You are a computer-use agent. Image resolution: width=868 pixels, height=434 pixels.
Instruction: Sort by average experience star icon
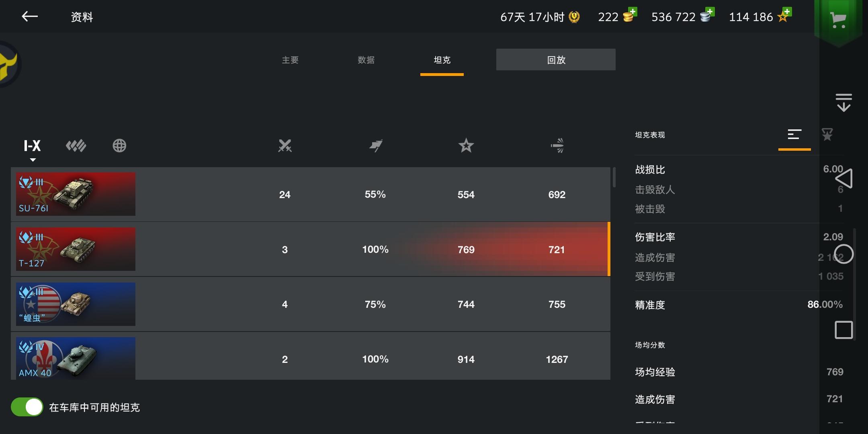tap(466, 145)
